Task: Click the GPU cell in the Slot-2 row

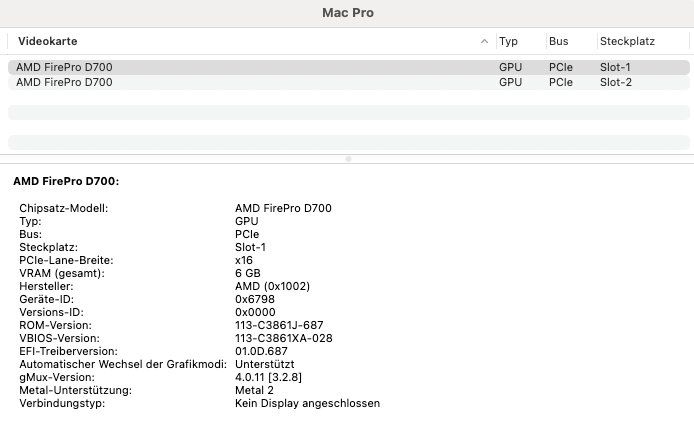Action: click(x=510, y=82)
